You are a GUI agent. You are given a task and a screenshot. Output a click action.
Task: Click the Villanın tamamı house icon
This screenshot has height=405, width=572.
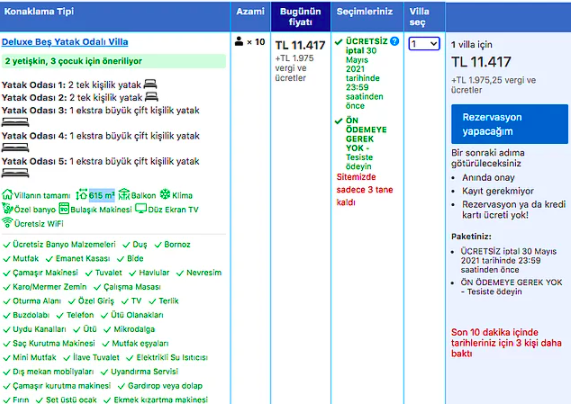7,195
